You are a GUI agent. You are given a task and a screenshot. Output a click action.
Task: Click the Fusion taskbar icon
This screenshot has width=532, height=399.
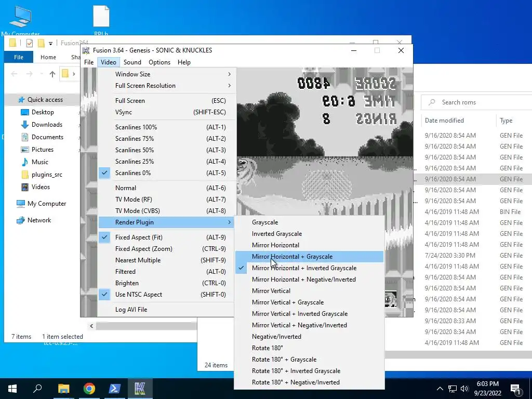coord(140,389)
